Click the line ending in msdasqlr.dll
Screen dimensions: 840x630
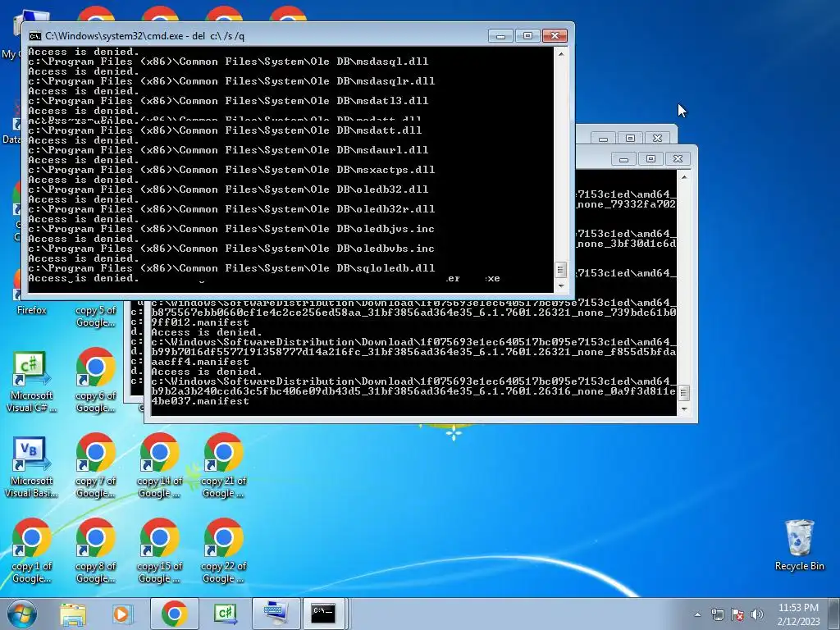pos(231,81)
